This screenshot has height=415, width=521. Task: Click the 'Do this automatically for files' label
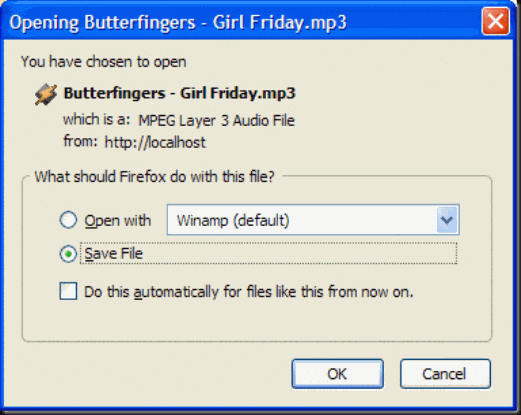point(249,292)
